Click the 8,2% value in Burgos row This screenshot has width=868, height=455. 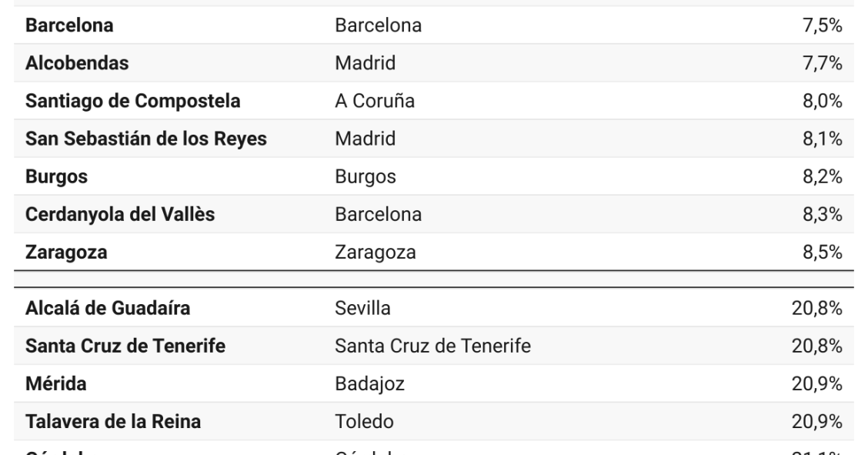click(823, 177)
